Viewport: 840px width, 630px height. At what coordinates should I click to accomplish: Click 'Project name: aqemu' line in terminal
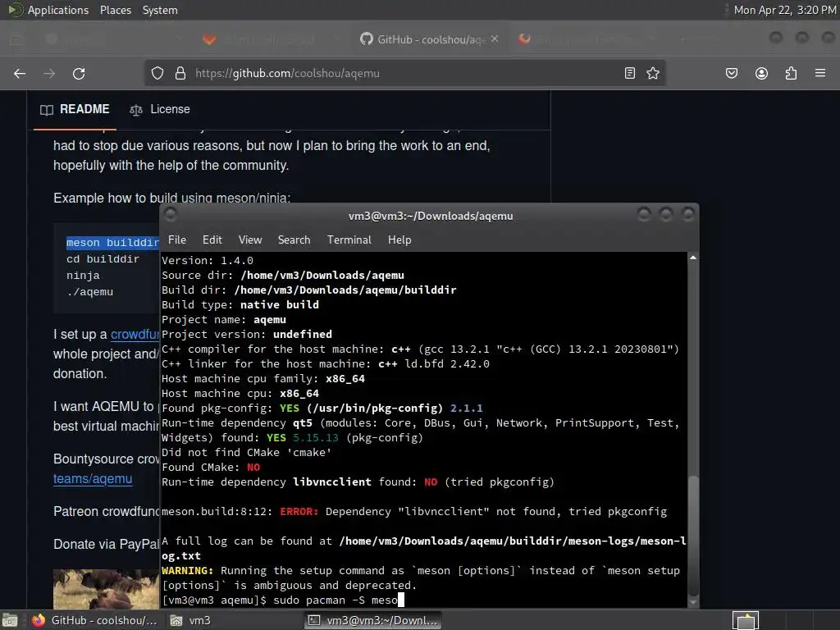pos(224,319)
